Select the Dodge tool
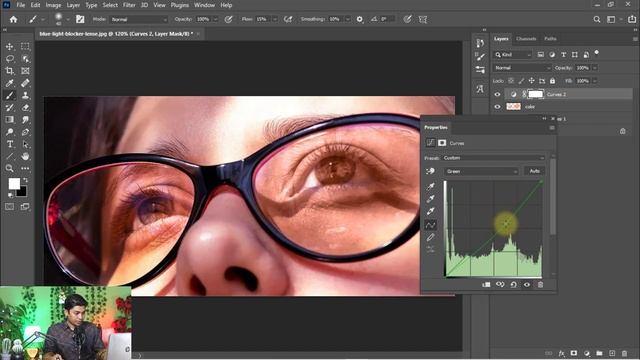 tap(9, 132)
